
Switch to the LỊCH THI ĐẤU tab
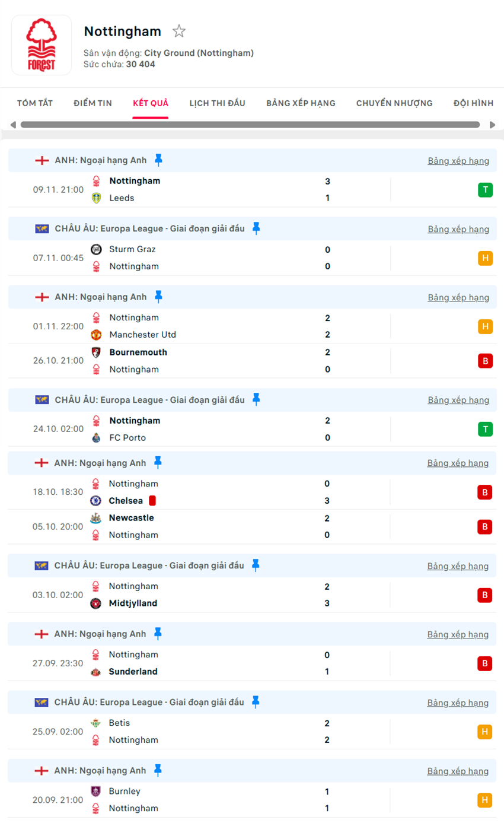point(217,103)
